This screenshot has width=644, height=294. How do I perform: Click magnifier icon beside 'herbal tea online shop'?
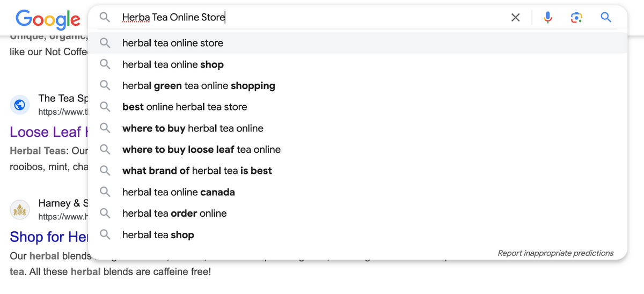[105, 64]
